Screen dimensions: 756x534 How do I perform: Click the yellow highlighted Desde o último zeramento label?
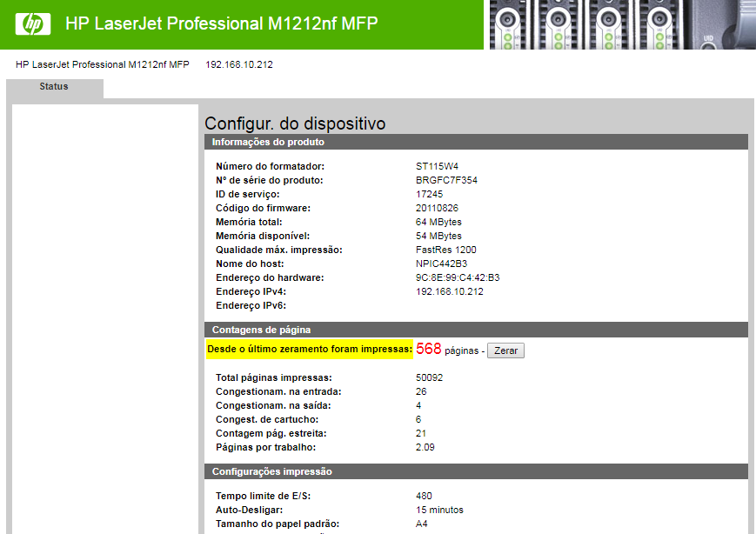(310, 349)
